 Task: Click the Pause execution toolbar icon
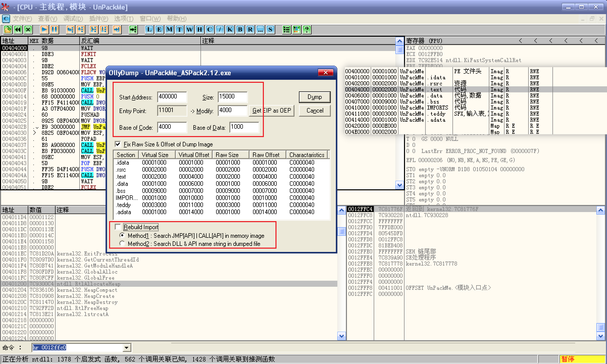(54, 30)
